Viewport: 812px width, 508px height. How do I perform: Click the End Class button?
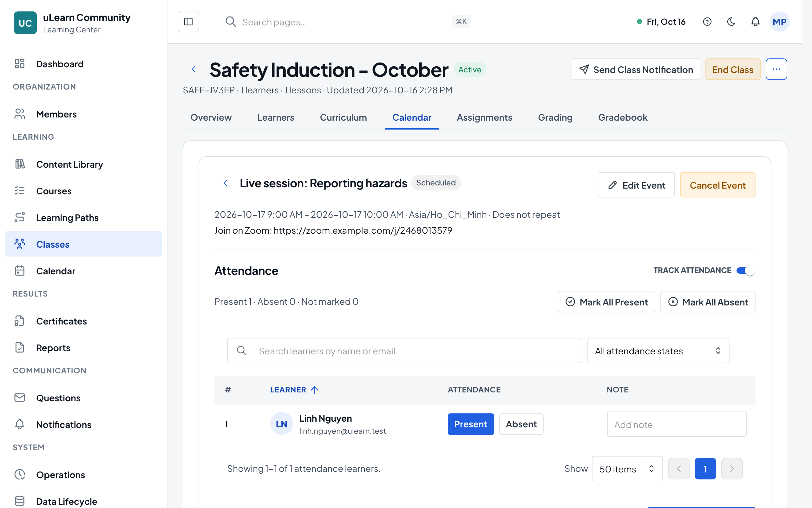[732, 70]
